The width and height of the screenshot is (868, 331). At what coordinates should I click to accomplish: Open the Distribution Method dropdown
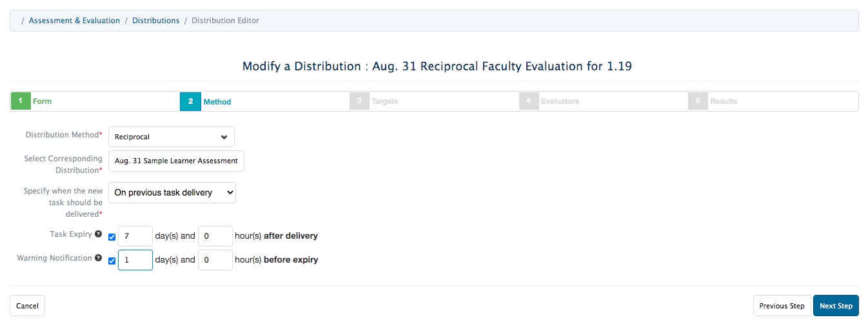(x=171, y=137)
